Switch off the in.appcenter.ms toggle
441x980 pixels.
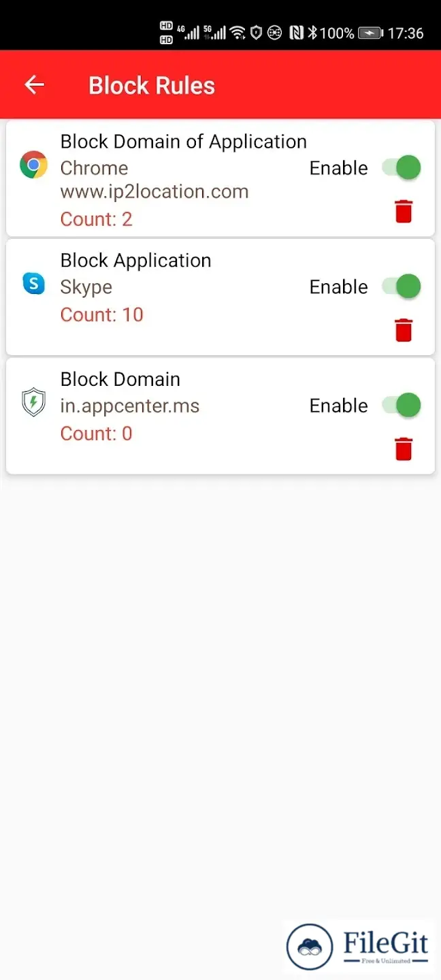[x=401, y=405]
